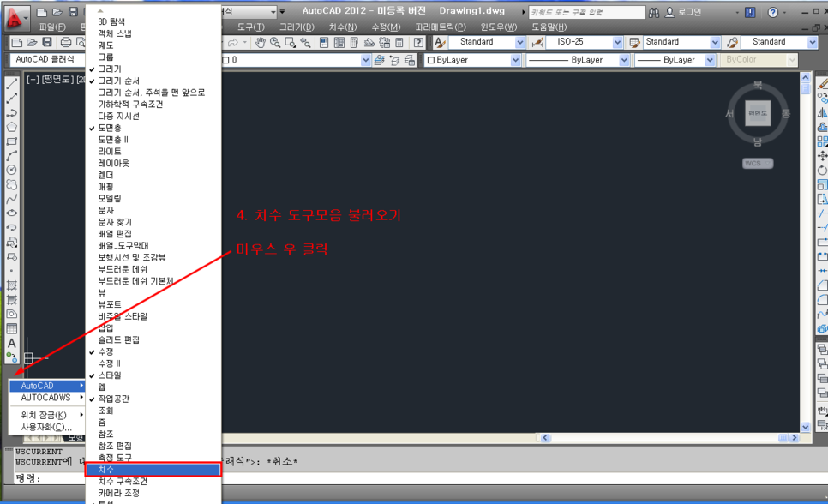This screenshot has height=504, width=828.
Task: Open the QuickCalc calculator icon
Action: 399,42
